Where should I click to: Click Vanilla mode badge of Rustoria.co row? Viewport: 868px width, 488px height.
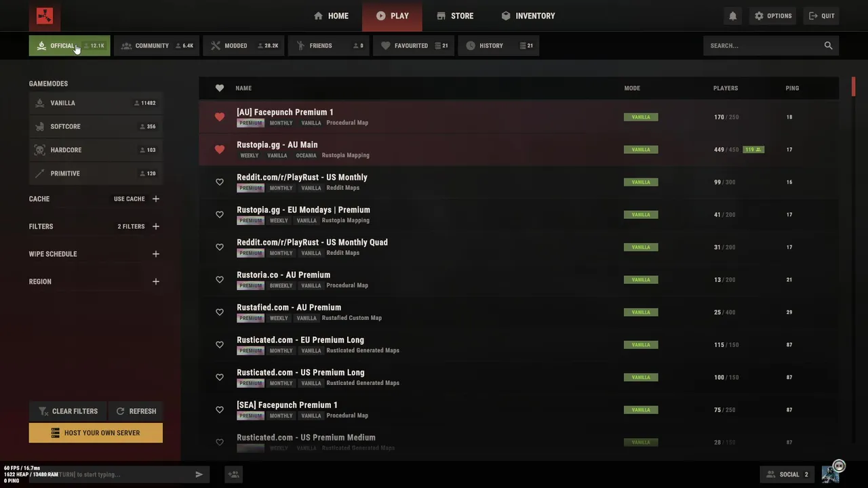coord(641,279)
